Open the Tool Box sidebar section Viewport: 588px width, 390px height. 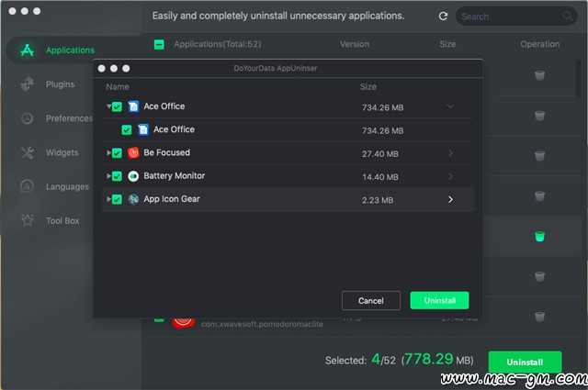coord(62,220)
